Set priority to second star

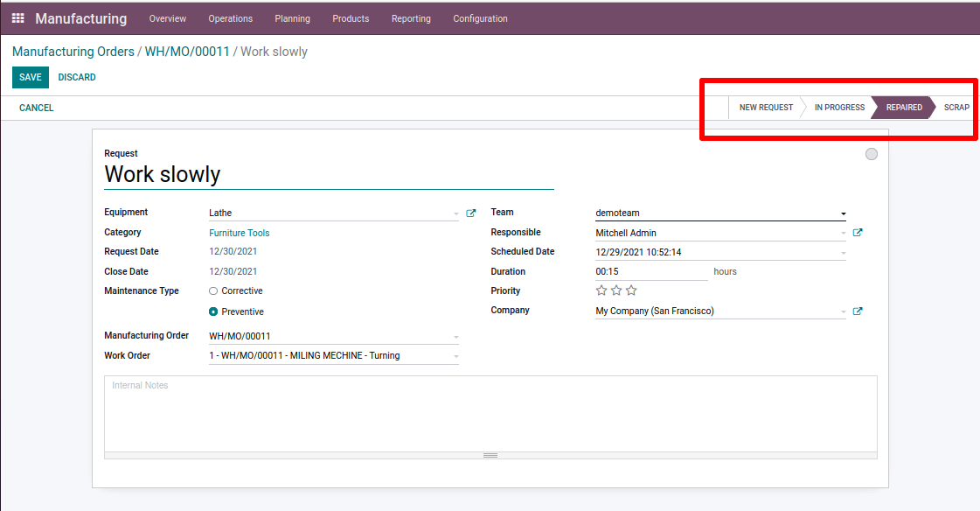click(616, 290)
